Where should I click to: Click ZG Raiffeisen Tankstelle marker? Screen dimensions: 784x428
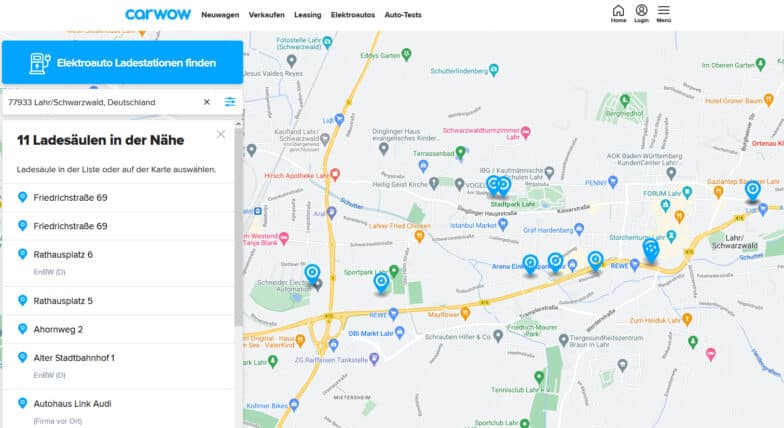[374, 358]
